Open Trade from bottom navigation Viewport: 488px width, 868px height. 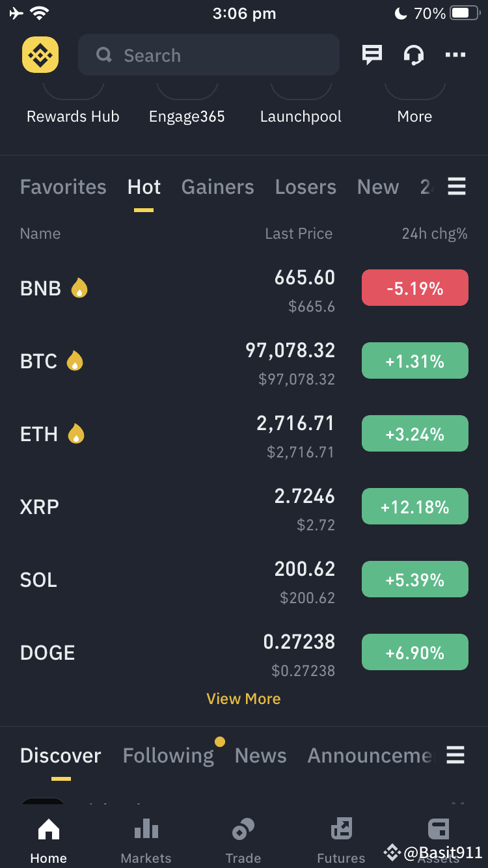coord(243,841)
